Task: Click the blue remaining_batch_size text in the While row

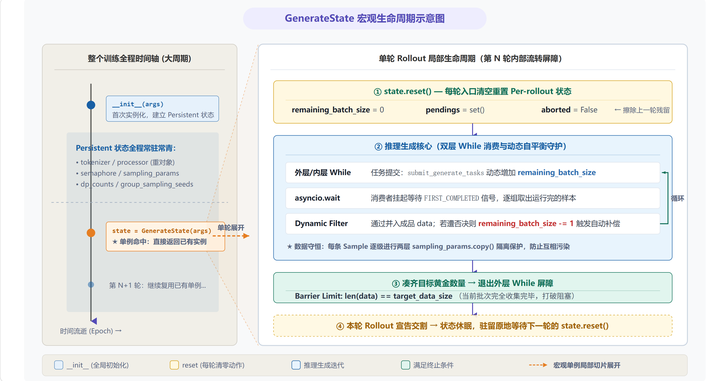Action: coord(557,173)
